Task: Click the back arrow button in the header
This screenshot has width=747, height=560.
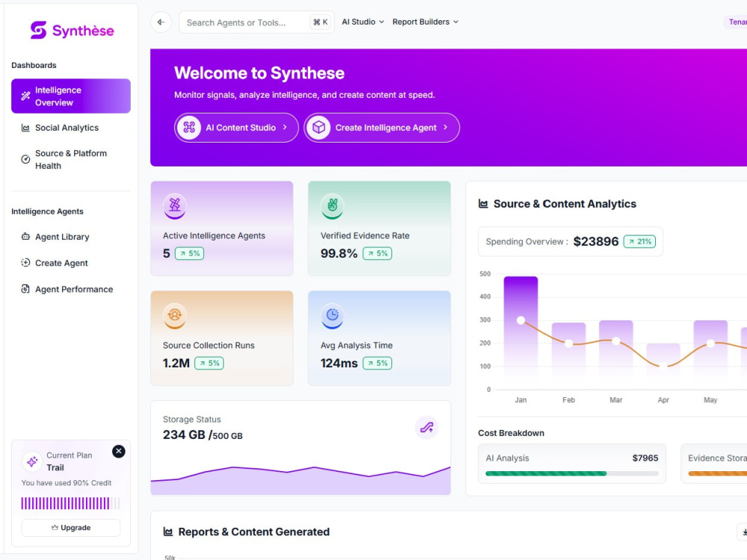Action: [161, 22]
